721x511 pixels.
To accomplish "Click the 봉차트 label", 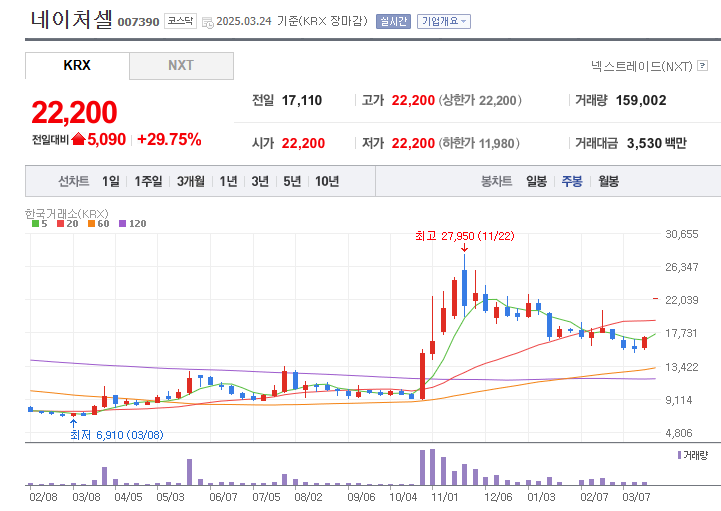I will click(497, 181).
